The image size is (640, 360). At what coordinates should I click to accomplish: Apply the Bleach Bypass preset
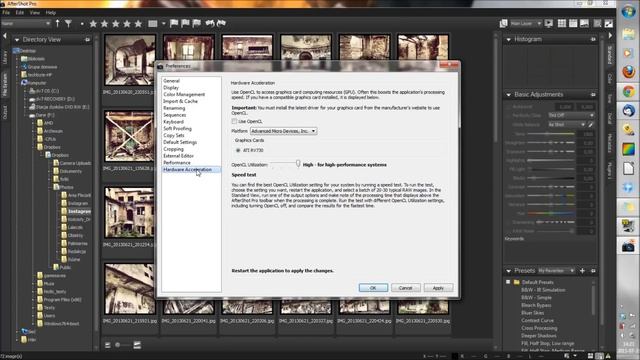(536, 305)
